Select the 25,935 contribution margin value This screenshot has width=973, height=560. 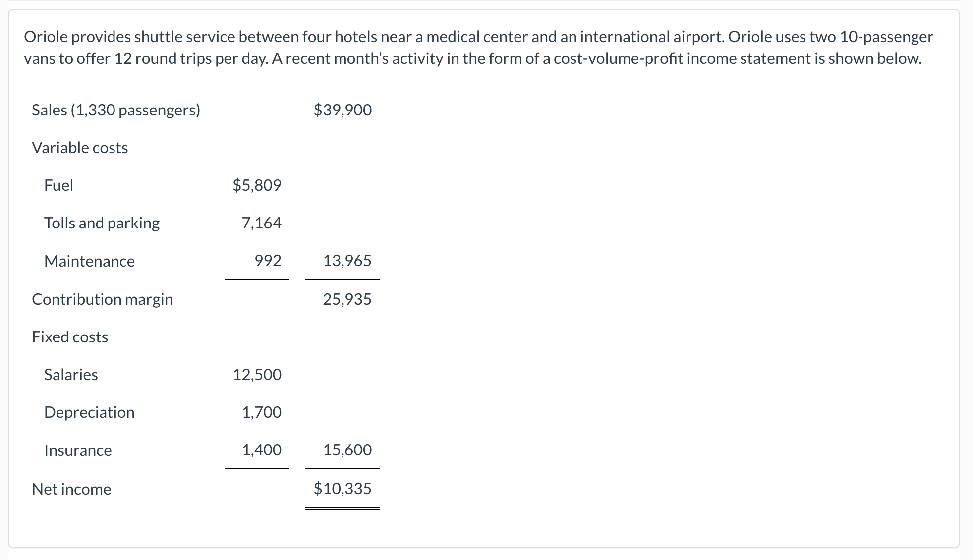pyautogui.click(x=347, y=299)
